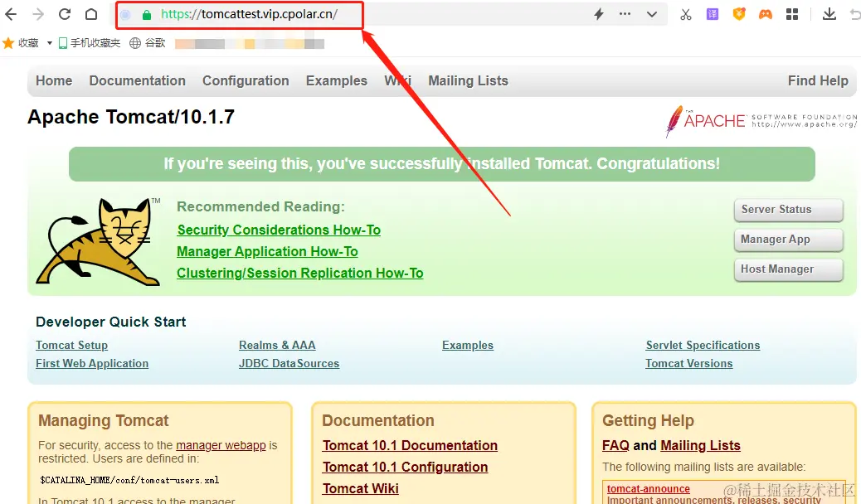Open Security Considerations How-To link
Image resolution: width=861 pixels, height=504 pixels.
(279, 230)
